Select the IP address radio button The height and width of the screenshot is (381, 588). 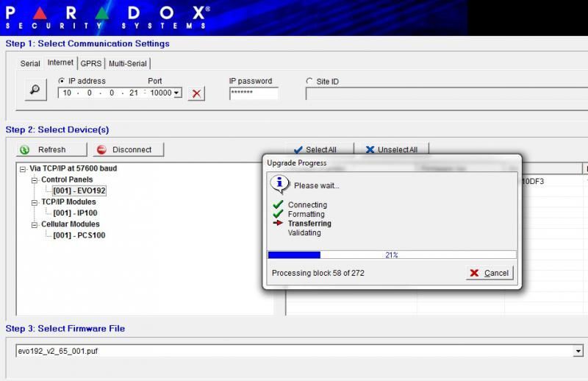tap(62, 81)
